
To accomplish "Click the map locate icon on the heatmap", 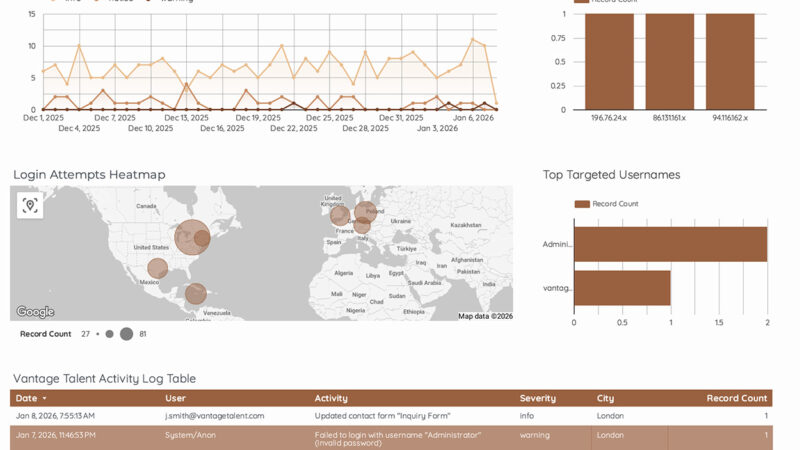I will (30, 205).
